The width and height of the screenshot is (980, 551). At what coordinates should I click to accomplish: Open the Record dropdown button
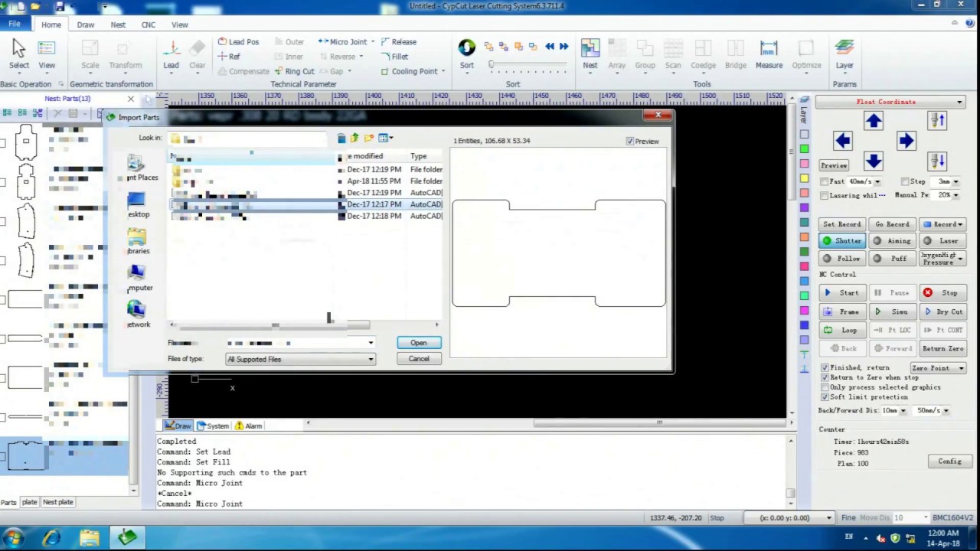pyautogui.click(x=942, y=224)
